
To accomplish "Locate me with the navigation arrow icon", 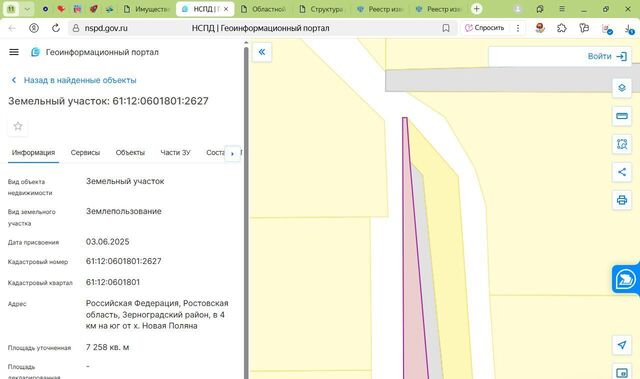I will pyautogui.click(x=622, y=345).
